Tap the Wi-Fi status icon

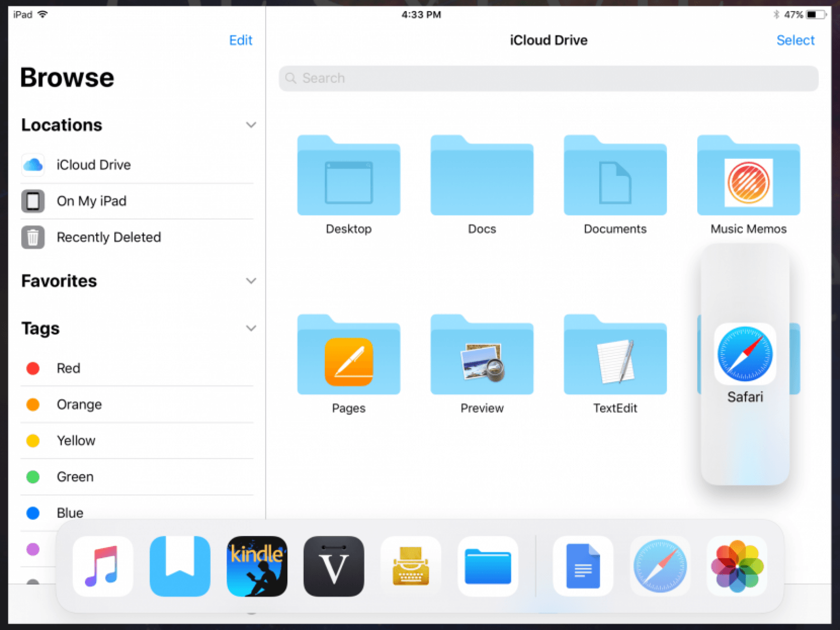pyautogui.click(x=43, y=14)
